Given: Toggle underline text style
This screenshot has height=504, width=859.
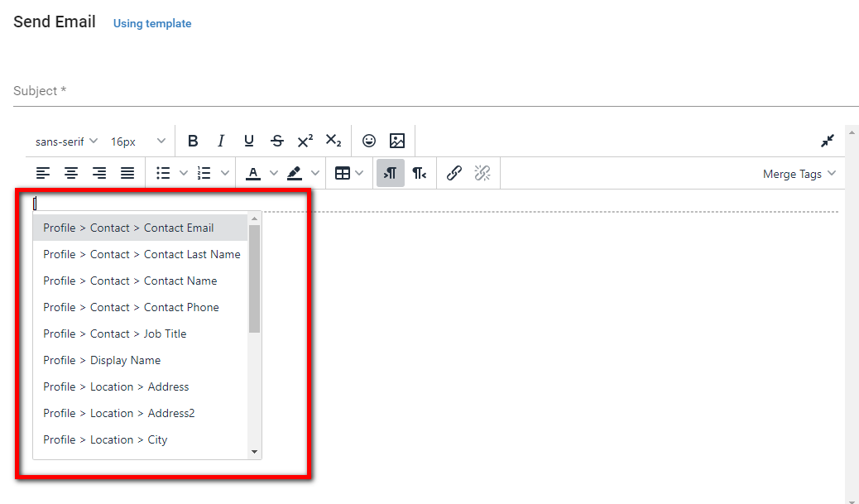Looking at the screenshot, I should pos(249,142).
